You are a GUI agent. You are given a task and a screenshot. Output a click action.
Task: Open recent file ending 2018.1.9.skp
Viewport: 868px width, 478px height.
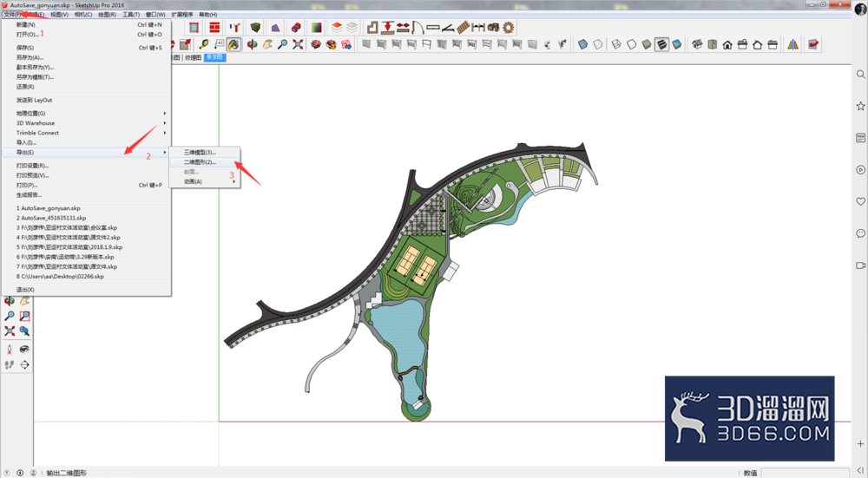pos(86,247)
